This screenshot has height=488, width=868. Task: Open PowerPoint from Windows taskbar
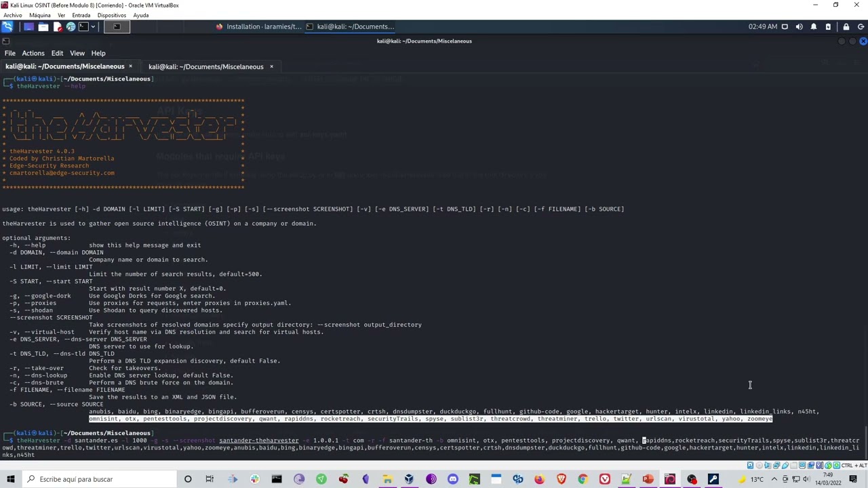click(648, 479)
